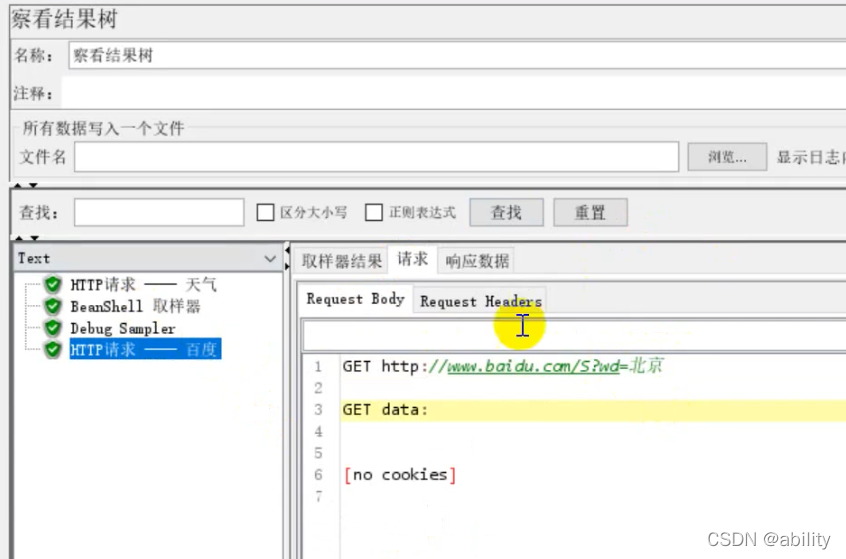Click the 查找 search button
Image resolution: width=846 pixels, height=559 pixels.
(506, 213)
